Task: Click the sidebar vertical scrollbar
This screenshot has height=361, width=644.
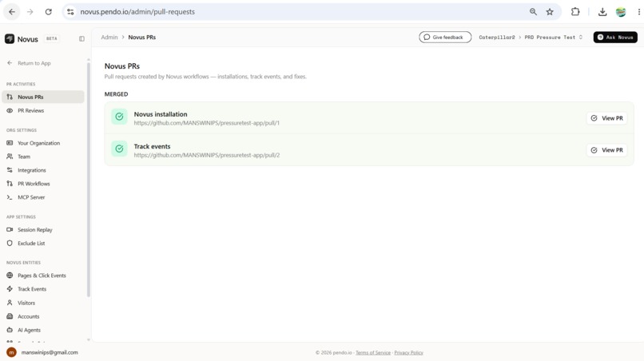Action: 89,179
